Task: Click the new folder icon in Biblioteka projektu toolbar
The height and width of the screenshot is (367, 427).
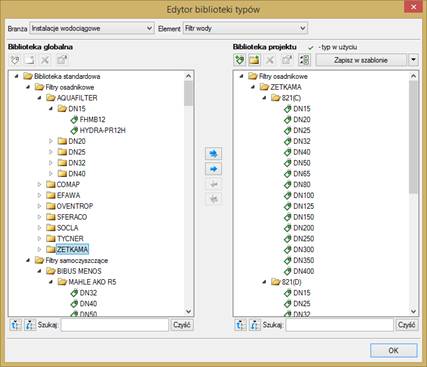Action: [254, 60]
